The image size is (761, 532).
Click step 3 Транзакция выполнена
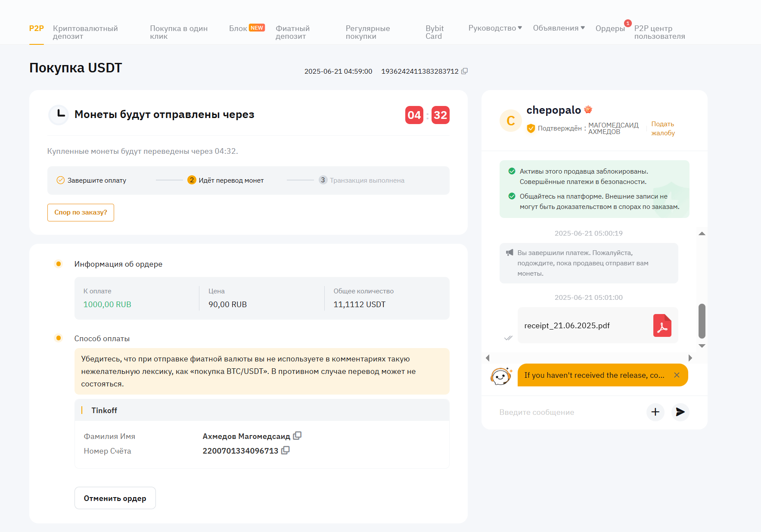(362, 180)
